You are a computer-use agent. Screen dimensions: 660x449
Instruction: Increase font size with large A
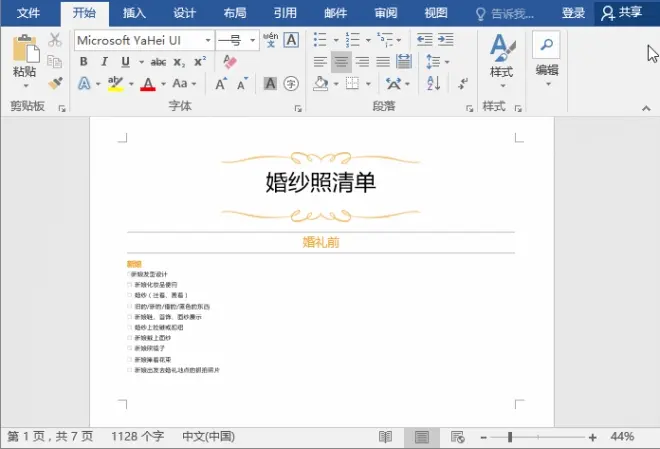coord(221,84)
